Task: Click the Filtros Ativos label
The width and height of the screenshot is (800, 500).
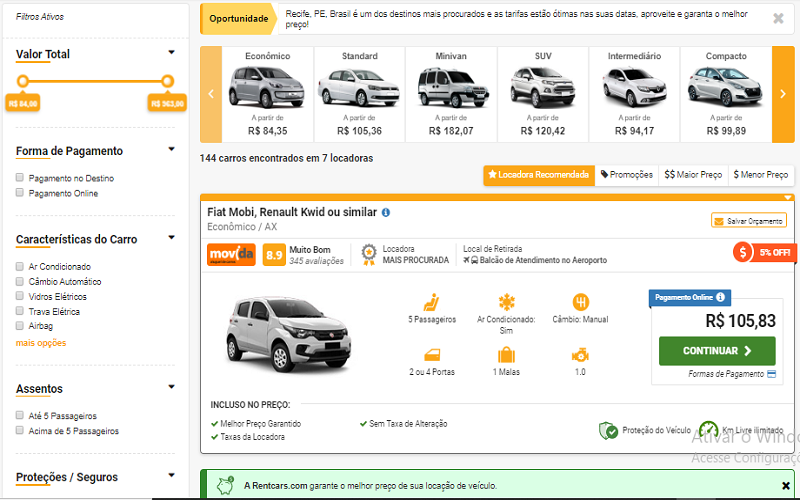Action: pos(40,17)
